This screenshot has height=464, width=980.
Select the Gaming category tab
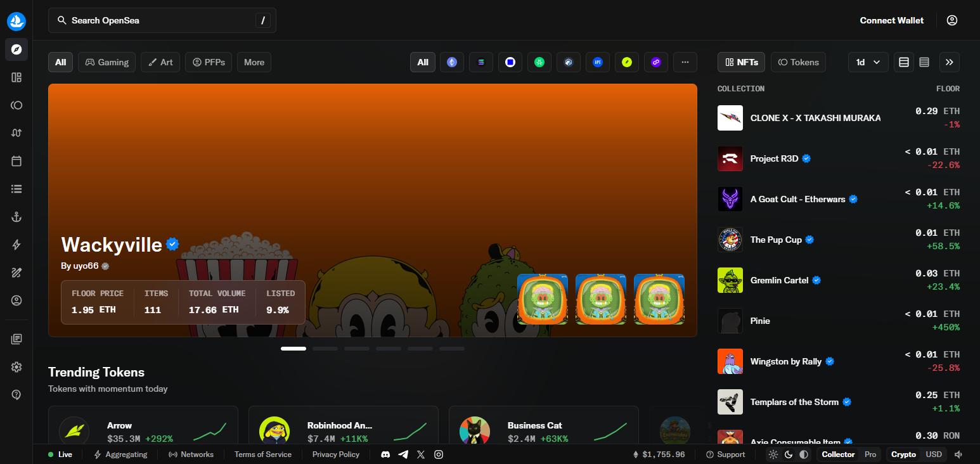pos(106,62)
